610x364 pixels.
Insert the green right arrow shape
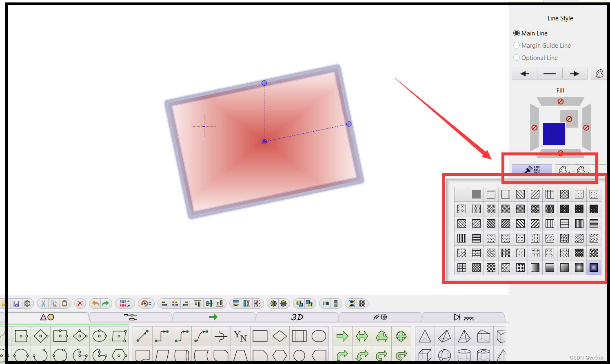pyautogui.click(x=342, y=336)
